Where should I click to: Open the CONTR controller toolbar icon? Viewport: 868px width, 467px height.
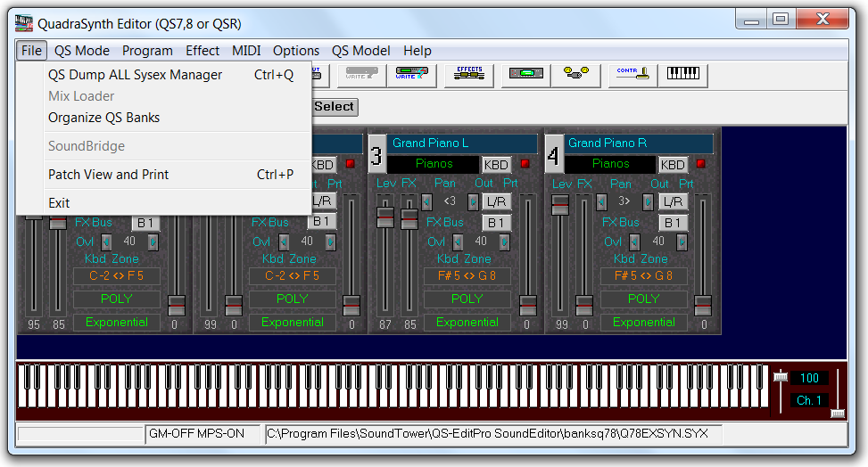click(632, 75)
